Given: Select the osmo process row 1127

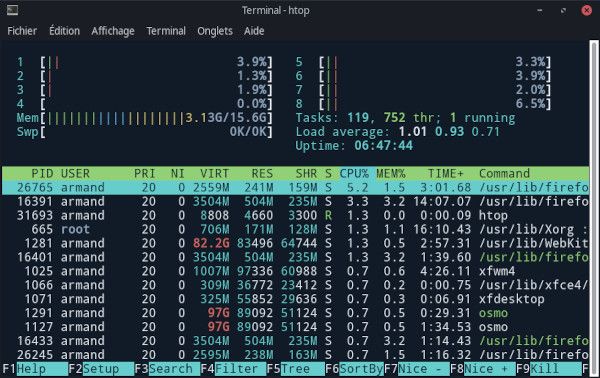Looking at the screenshot, I should click(295, 327).
